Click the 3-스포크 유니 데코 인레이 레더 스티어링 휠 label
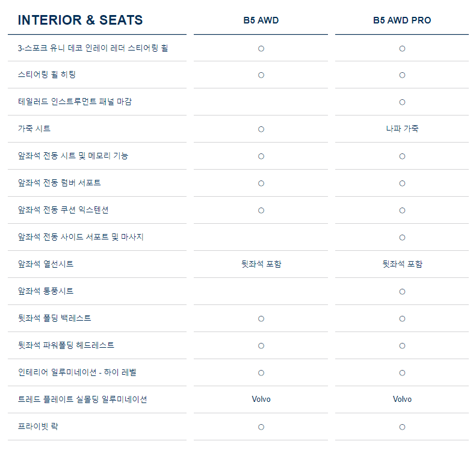This screenshot has width=476, height=450. (x=93, y=48)
